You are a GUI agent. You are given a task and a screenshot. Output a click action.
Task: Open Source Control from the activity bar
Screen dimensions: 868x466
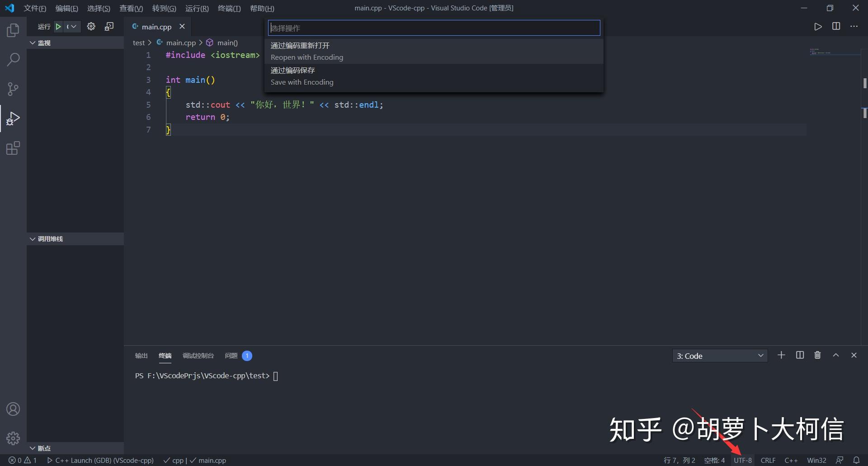point(13,89)
